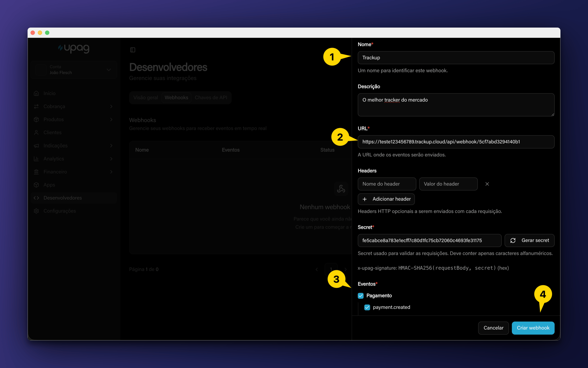Click the Eventos column header
The height and width of the screenshot is (368, 588).
[231, 150]
